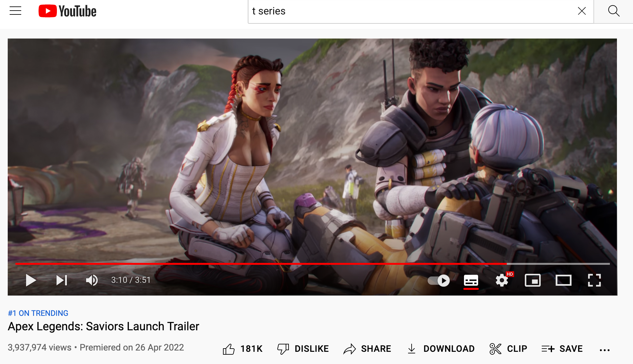Click the YouTube logo to go home
The width and height of the screenshot is (633, 364).
67,11
